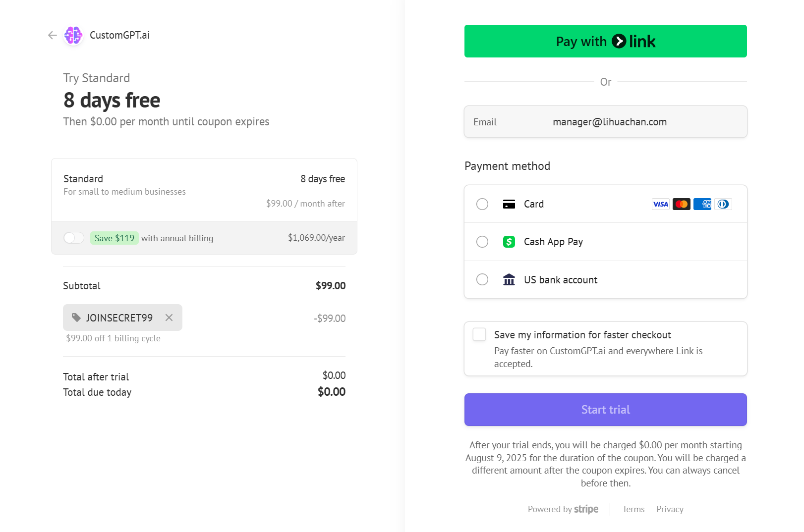Click the bank building icon

[x=509, y=279]
